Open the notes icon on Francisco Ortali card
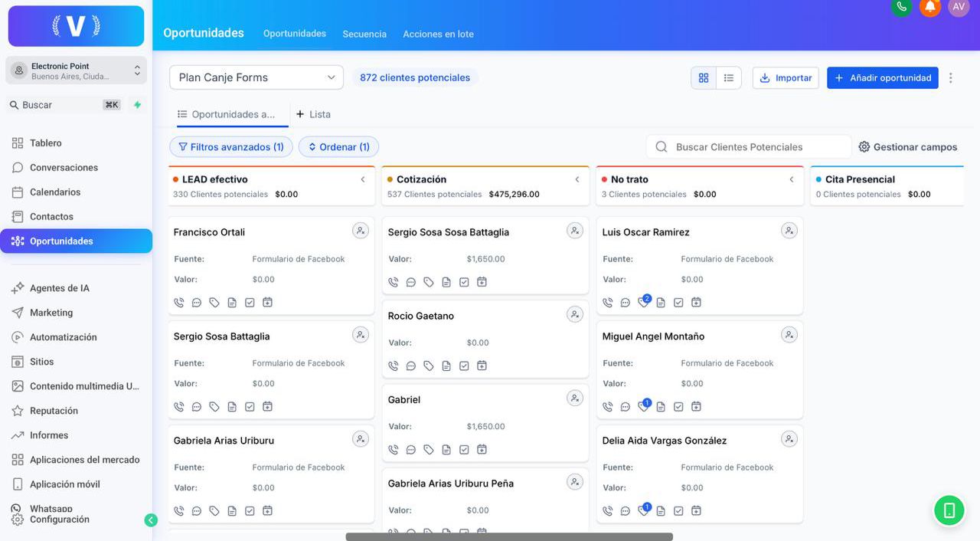The height and width of the screenshot is (541, 980). (232, 303)
